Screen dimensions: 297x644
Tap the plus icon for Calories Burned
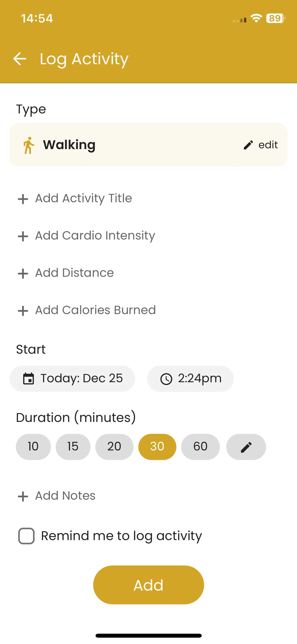23,311
